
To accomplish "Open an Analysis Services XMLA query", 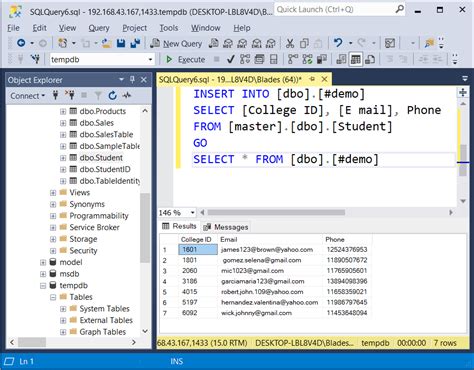I will (x=257, y=43).
